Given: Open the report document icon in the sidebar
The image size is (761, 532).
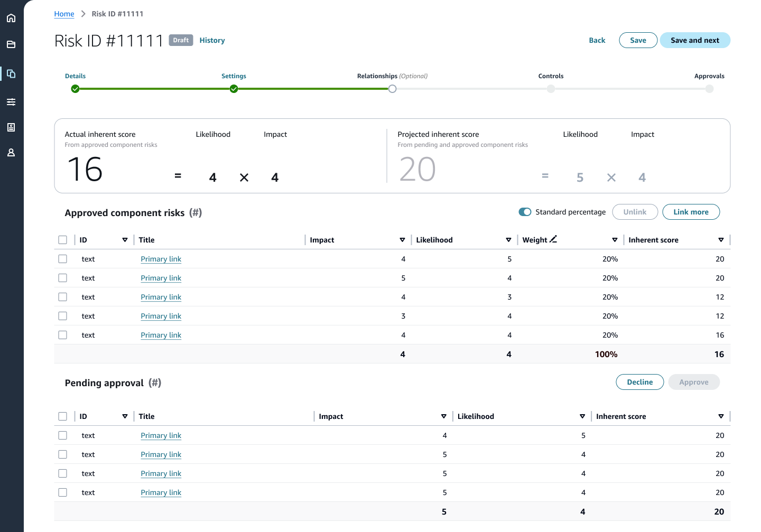Looking at the screenshot, I should (11, 127).
